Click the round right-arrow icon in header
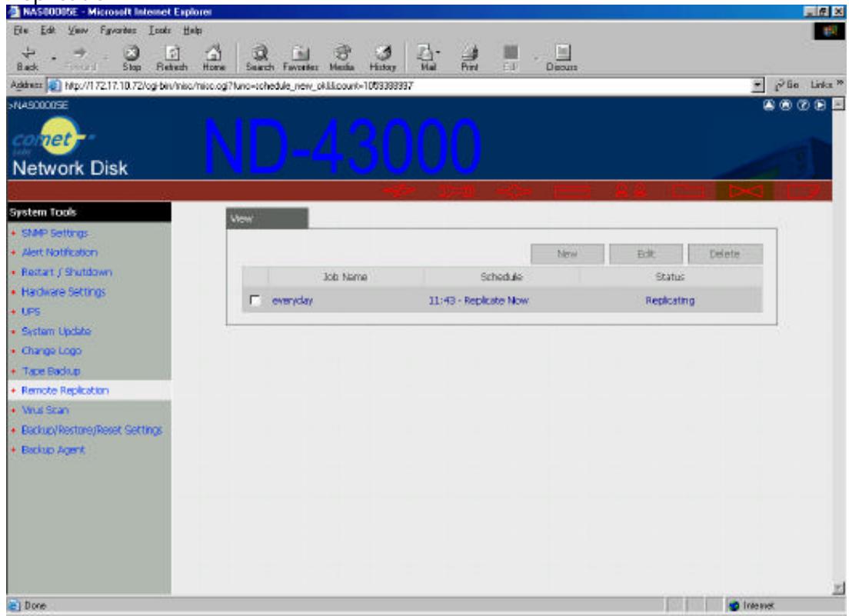 [821, 105]
